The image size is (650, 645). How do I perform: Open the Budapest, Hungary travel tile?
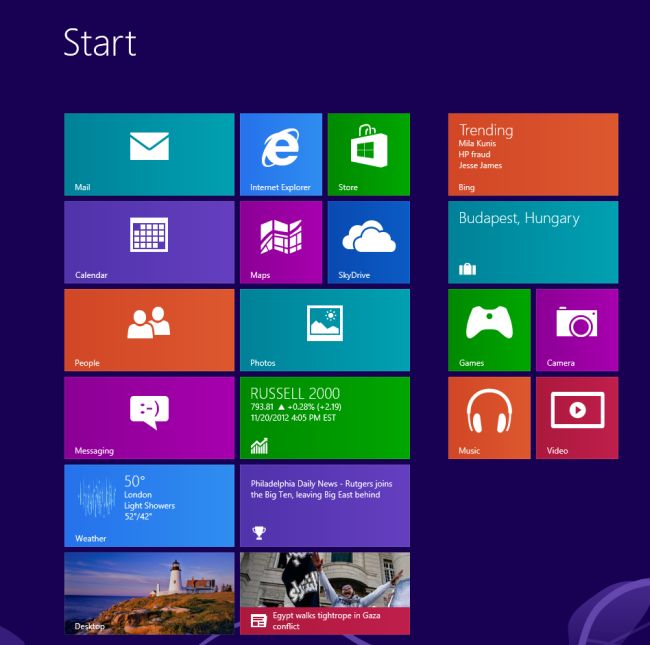(533, 242)
